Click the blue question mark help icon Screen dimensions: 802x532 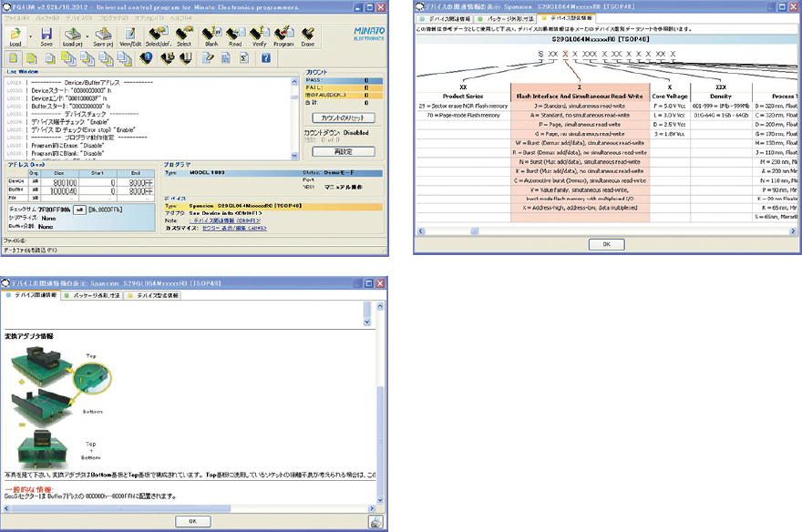pos(266,58)
